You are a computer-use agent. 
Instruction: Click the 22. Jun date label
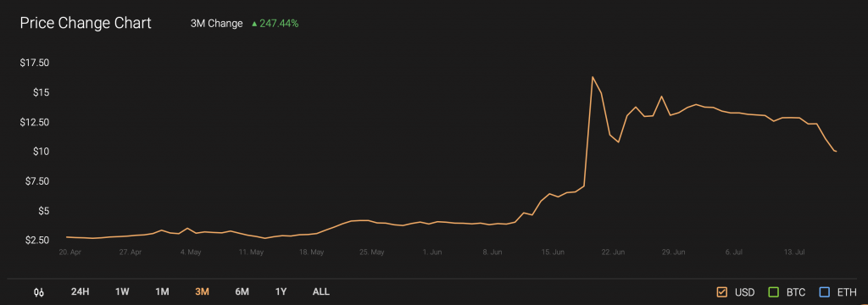coord(613,252)
